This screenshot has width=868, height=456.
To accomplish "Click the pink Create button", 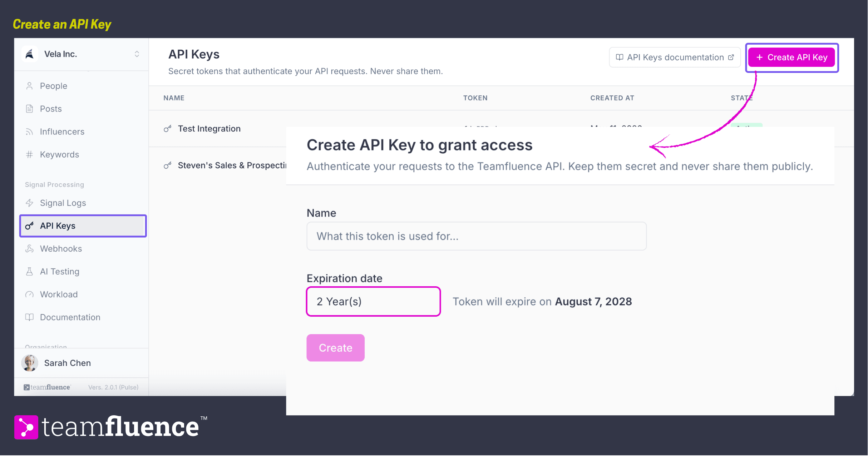I will (335, 348).
